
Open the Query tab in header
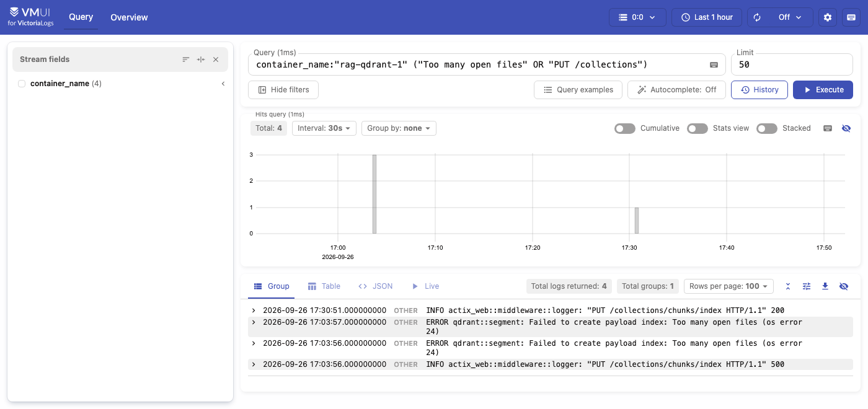(x=81, y=17)
